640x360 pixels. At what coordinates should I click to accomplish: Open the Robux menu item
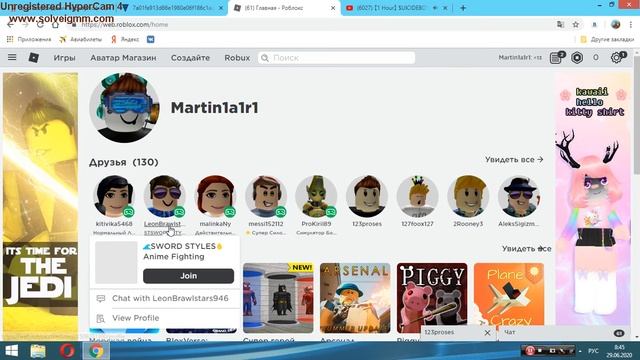(237, 58)
